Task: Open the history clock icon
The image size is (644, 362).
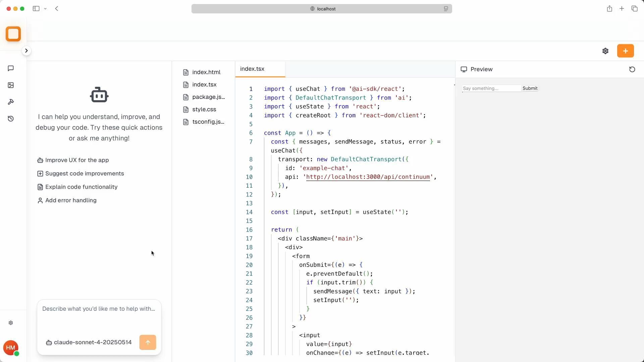Action: 11,119
